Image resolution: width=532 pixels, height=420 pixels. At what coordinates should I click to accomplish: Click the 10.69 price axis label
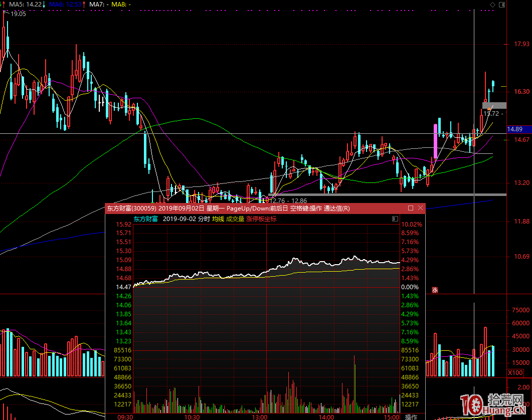[521, 257]
